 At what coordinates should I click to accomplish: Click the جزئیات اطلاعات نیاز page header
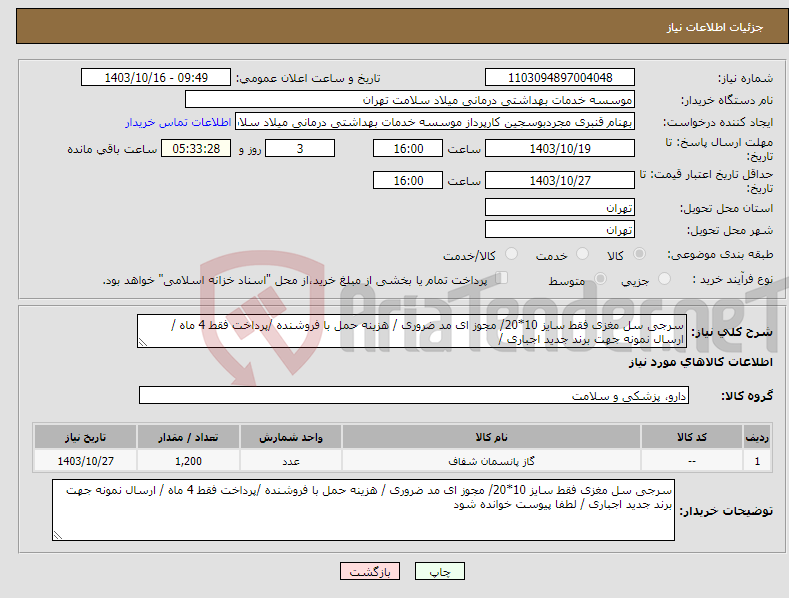pos(715,27)
